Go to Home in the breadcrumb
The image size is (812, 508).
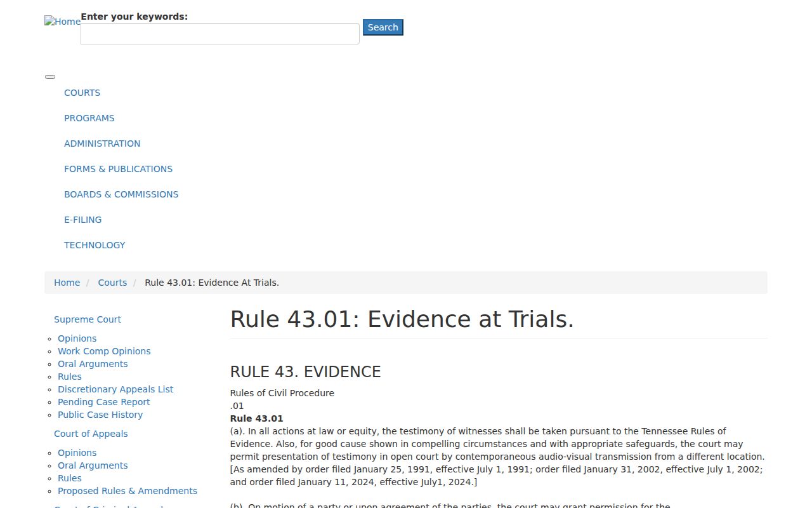click(x=67, y=283)
